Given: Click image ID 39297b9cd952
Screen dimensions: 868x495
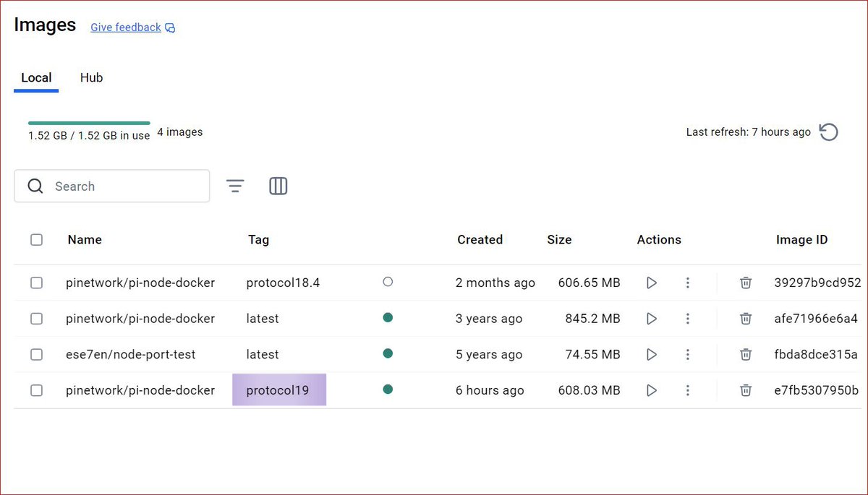Looking at the screenshot, I should tap(817, 283).
